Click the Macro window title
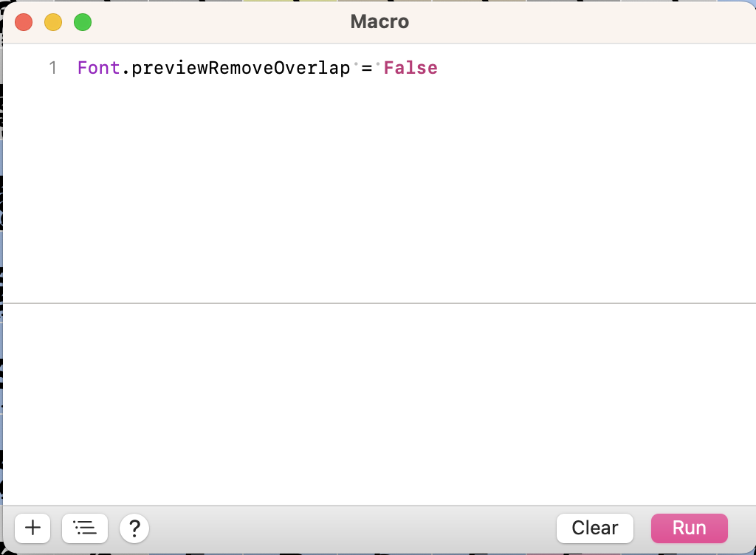 [379, 22]
